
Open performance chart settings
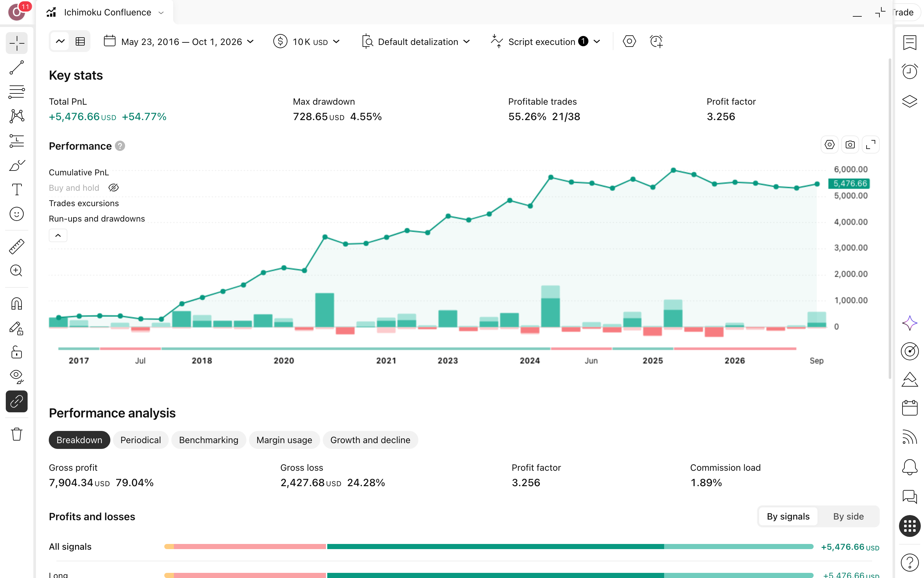tap(829, 144)
